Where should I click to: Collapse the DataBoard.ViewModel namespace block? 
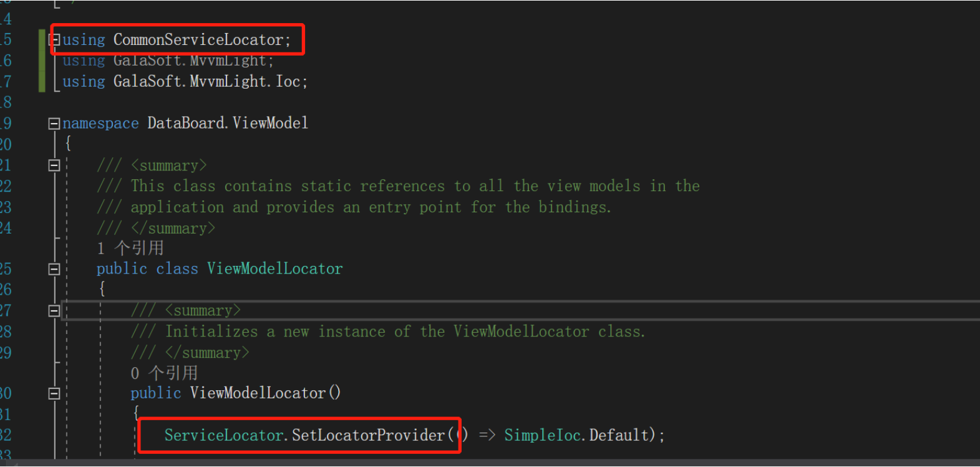pos(54,124)
